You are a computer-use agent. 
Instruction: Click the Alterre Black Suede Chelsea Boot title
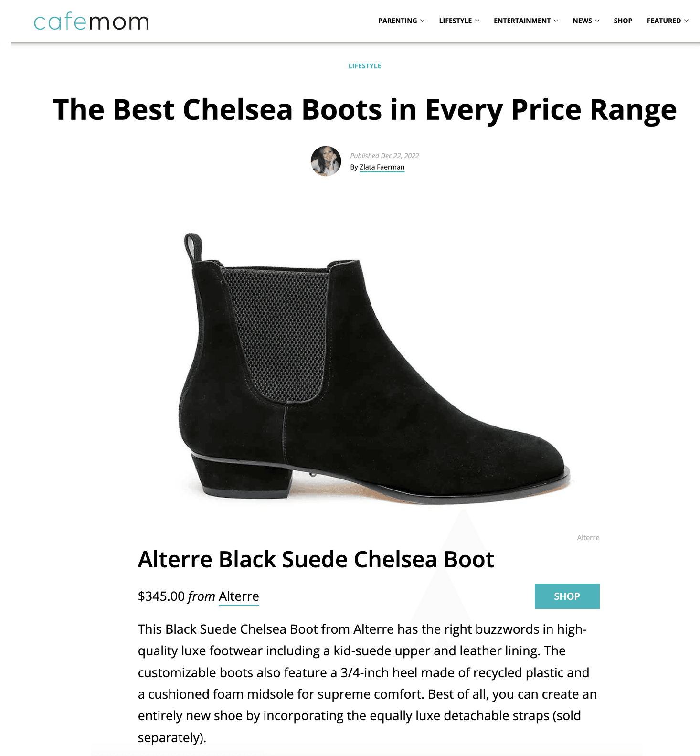click(316, 559)
